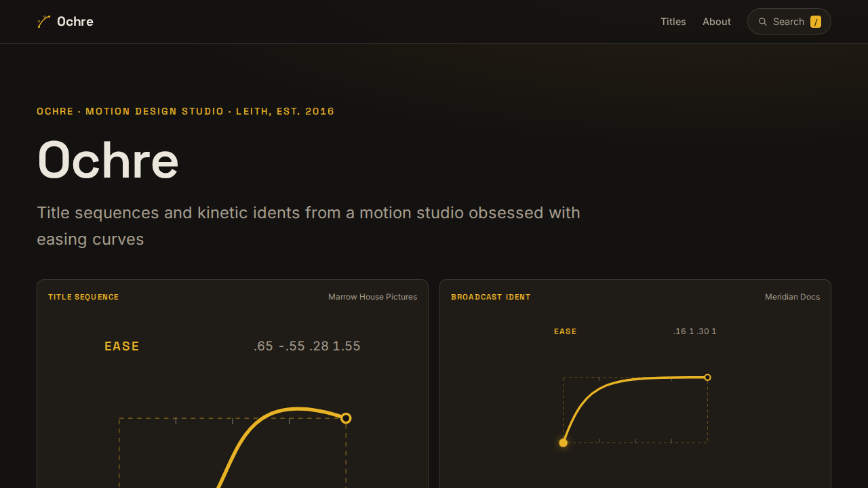Select the hollow end point of Meridian Docs curve
The height and width of the screenshot is (488, 868).
707,378
